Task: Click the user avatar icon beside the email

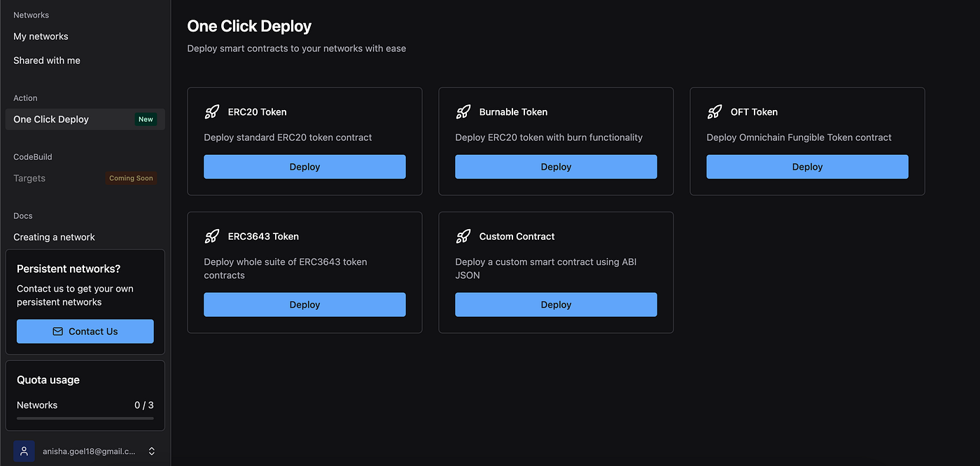Action: (24, 451)
